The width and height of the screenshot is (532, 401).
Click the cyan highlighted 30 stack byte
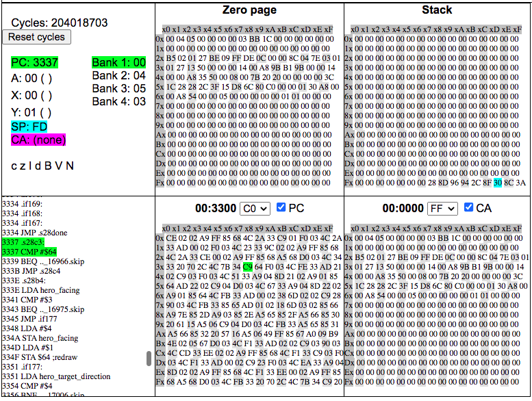498,183
